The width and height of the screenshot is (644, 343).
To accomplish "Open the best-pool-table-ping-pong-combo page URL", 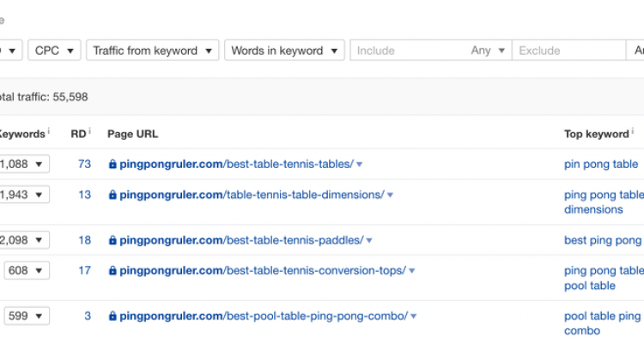I will click(x=264, y=316).
